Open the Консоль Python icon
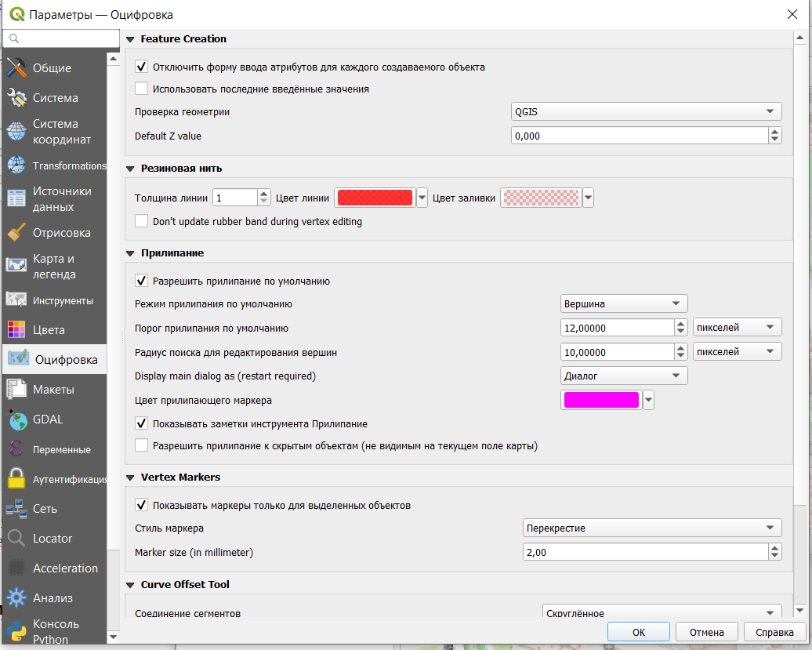Viewport: 812px width, 650px height. (x=16, y=631)
